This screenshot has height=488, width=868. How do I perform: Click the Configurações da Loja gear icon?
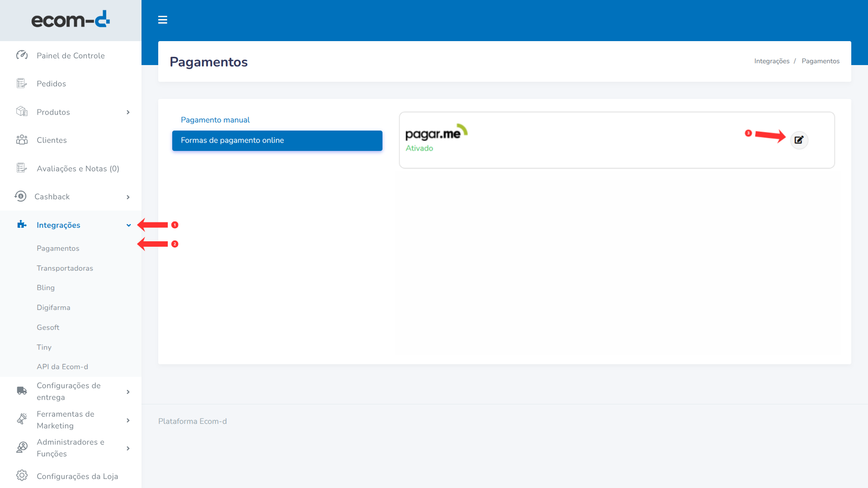click(22, 475)
